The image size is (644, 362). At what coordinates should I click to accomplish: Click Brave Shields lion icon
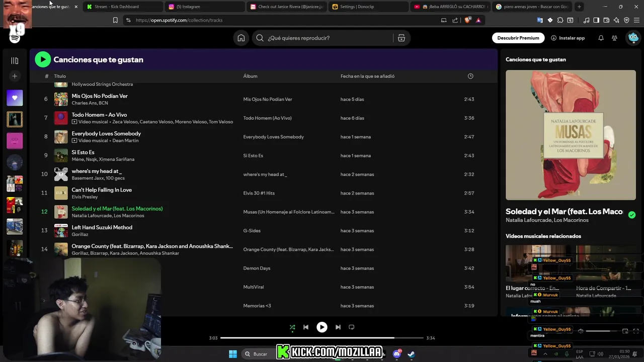click(468, 20)
